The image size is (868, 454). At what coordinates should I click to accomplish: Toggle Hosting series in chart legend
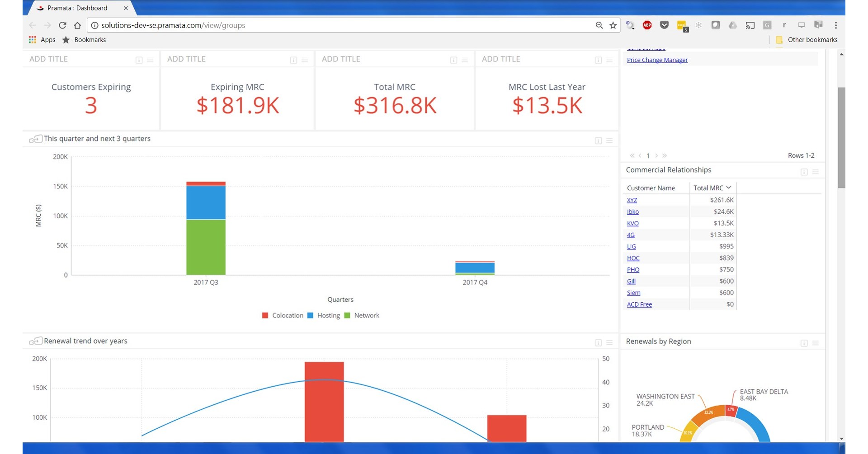coord(324,315)
